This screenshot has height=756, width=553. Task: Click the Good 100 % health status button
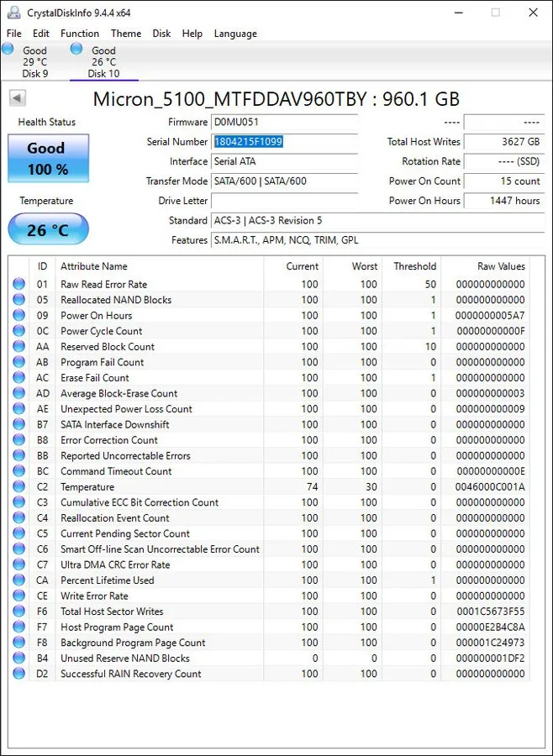(x=48, y=158)
